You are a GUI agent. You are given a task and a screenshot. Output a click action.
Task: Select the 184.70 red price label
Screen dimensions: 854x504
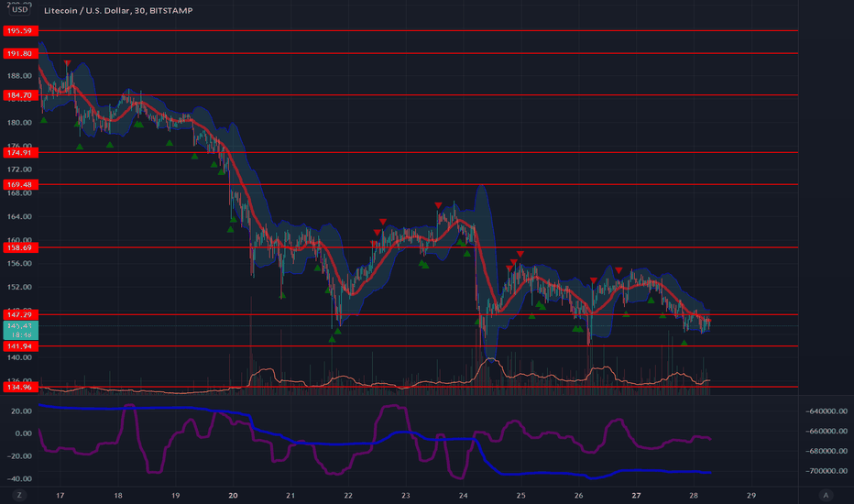[20, 95]
